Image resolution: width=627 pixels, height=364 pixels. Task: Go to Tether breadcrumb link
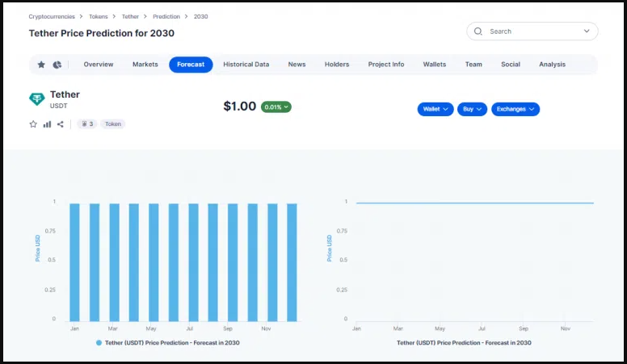click(130, 16)
